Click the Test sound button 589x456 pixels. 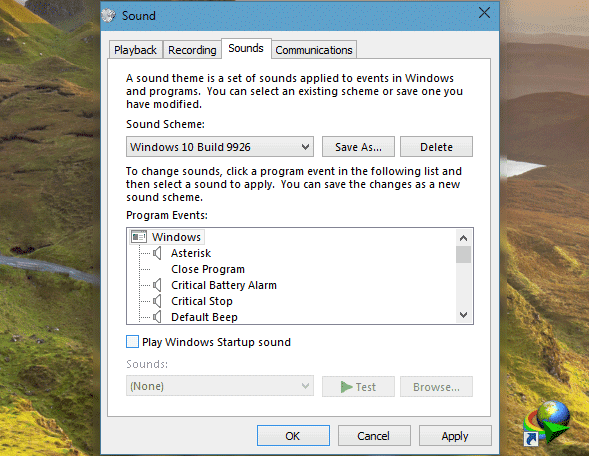[358, 387]
